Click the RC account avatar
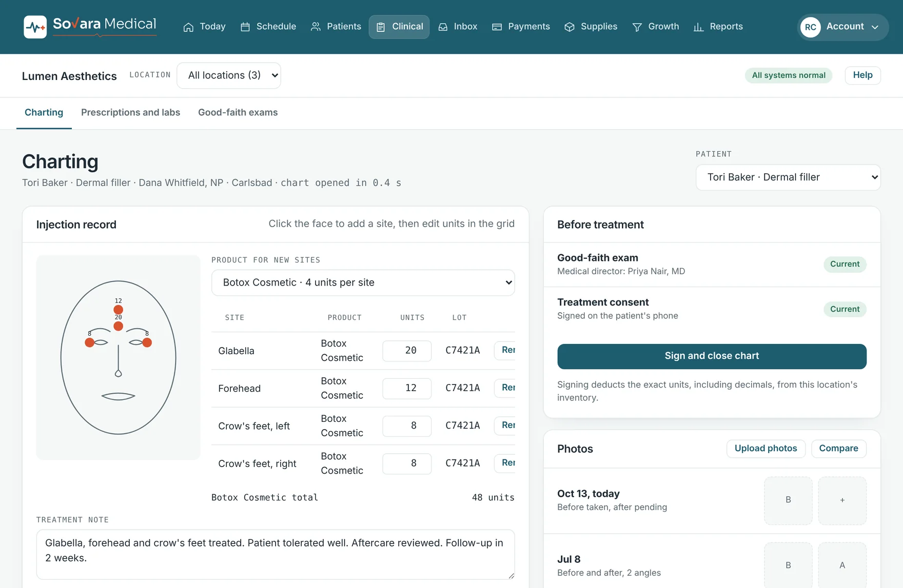This screenshot has height=588, width=903. click(811, 27)
